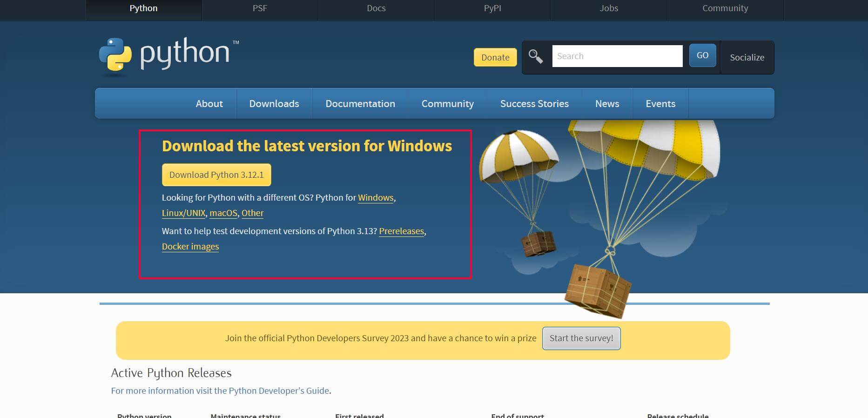Open the Downloads navigation menu

point(274,103)
